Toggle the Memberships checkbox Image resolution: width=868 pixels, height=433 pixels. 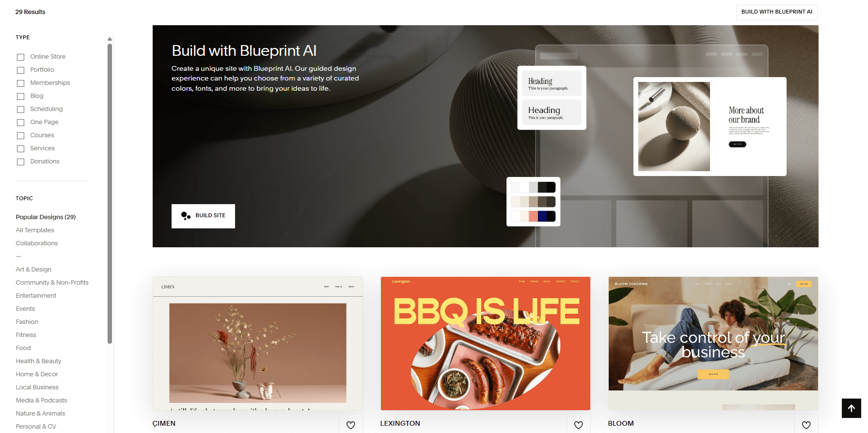tap(20, 83)
